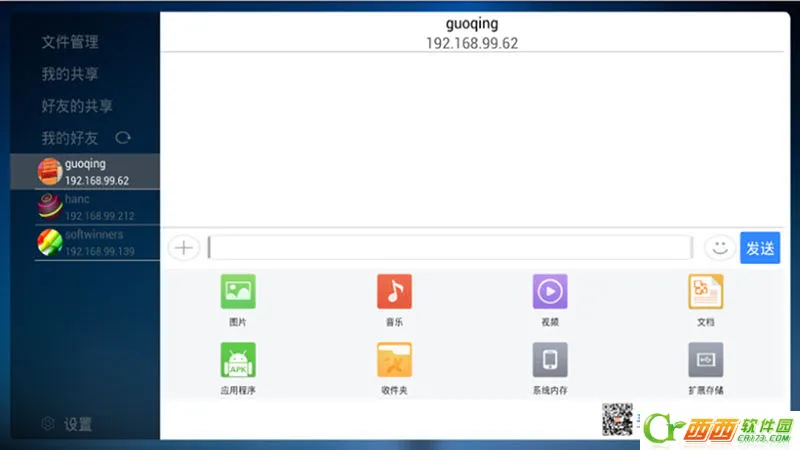The height and width of the screenshot is (450, 800).
Task: Open the 收件夹 inbox folder icon
Action: tap(394, 359)
